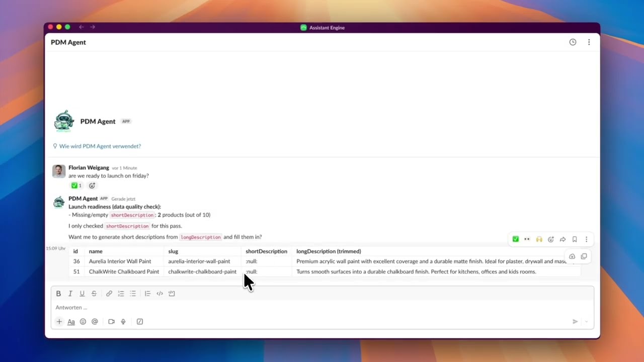React with raised hands emoji
Image resolution: width=644 pixels, height=362 pixels.
tap(539, 239)
